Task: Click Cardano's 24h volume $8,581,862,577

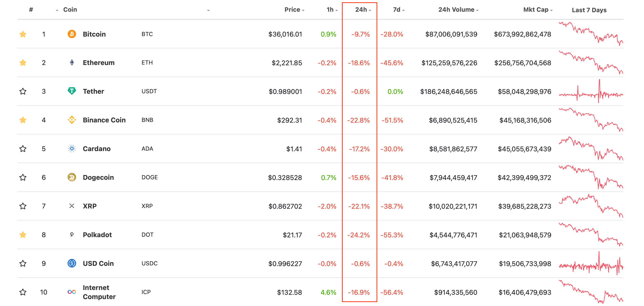Action: pos(453,149)
